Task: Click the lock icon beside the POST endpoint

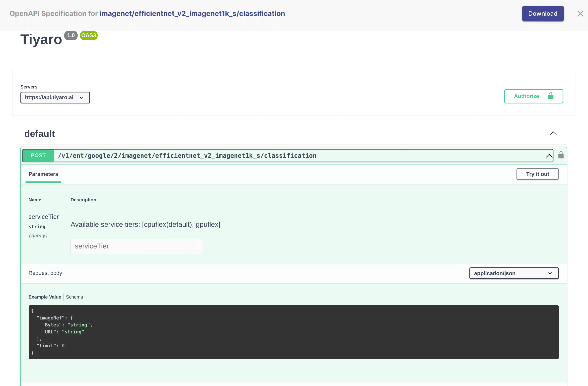Action: pos(561,155)
